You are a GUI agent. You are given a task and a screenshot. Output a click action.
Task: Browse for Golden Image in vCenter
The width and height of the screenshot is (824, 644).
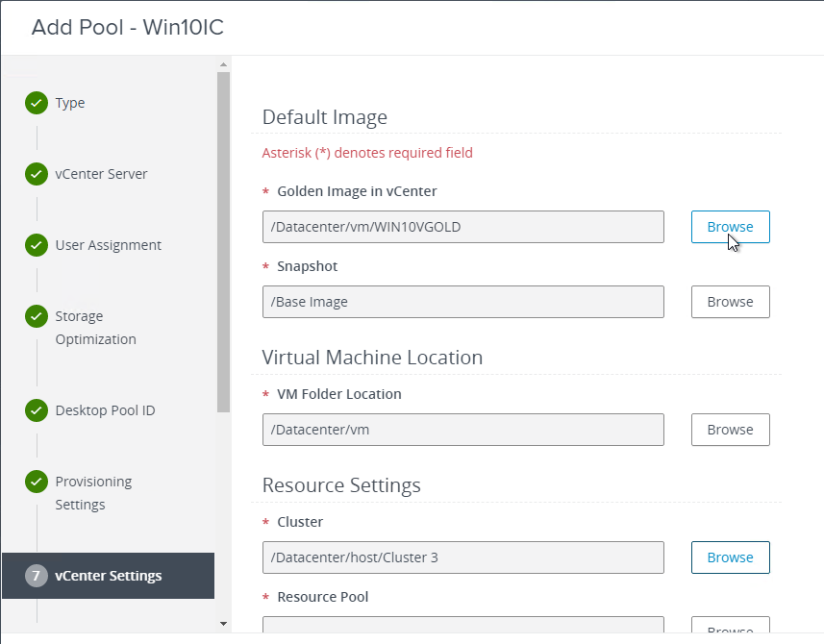point(731,227)
